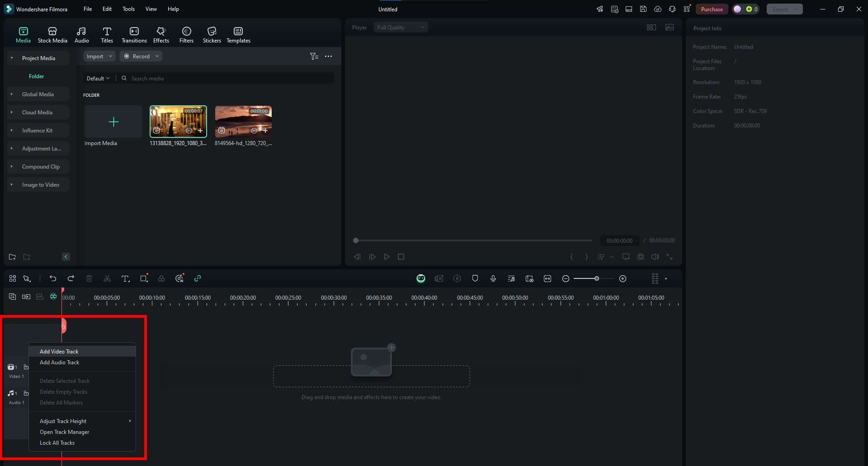The width and height of the screenshot is (868, 466).
Task: Select the 13138828_1920_1080 video thumbnail
Action: click(178, 122)
